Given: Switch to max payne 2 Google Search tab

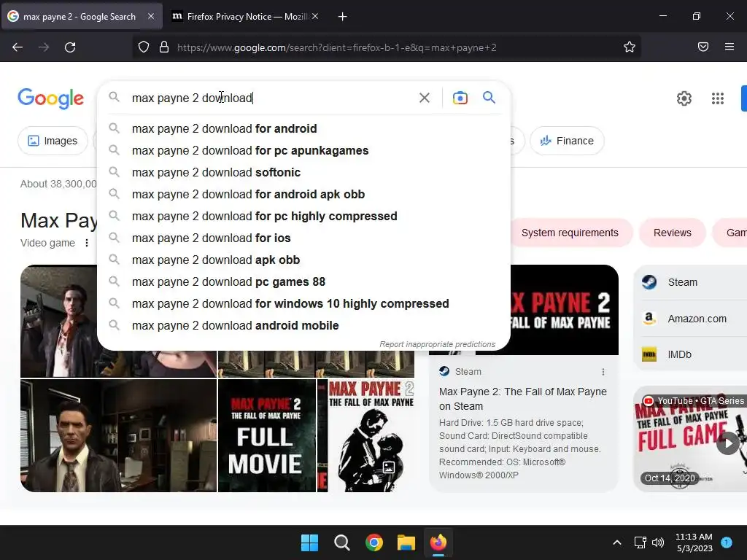Looking at the screenshot, I should pos(81,17).
